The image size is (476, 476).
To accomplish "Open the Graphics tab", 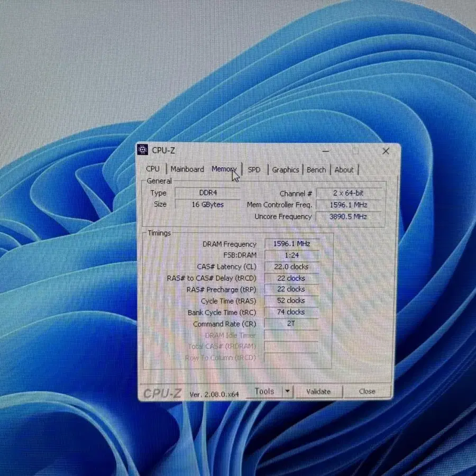I will pos(286,170).
